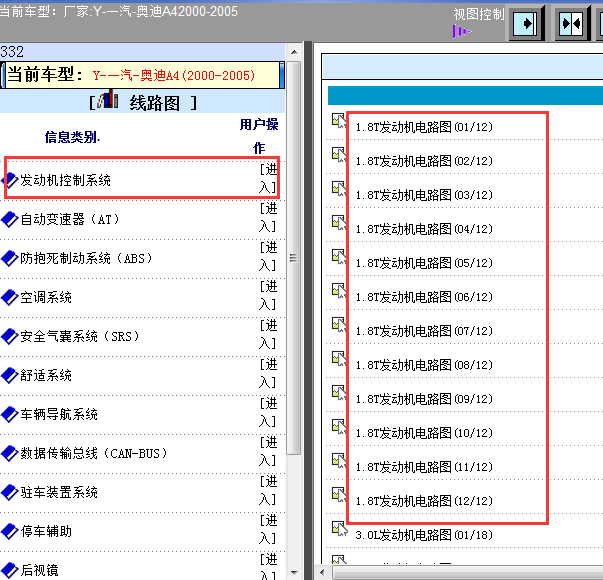The height and width of the screenshot is (580, 603).
Task: Click the left panel scrollbar up arrow
Action: [294, 52]
